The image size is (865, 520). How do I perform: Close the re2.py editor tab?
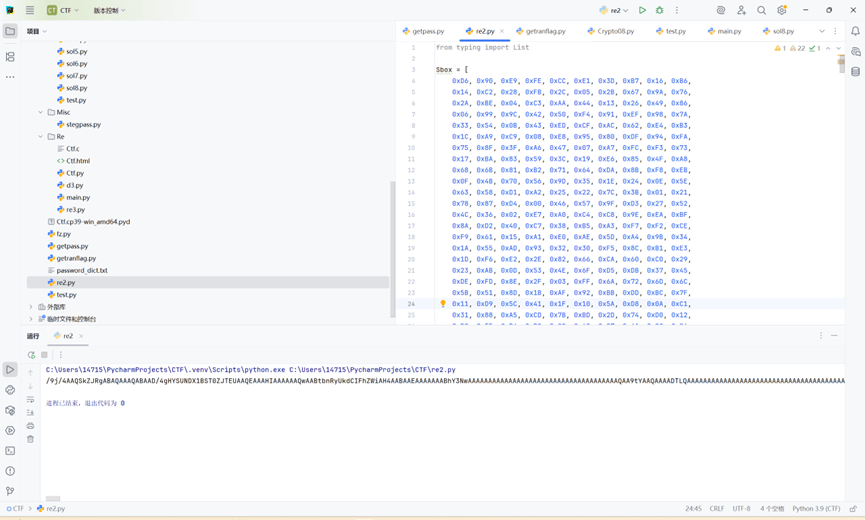point(501,31)
